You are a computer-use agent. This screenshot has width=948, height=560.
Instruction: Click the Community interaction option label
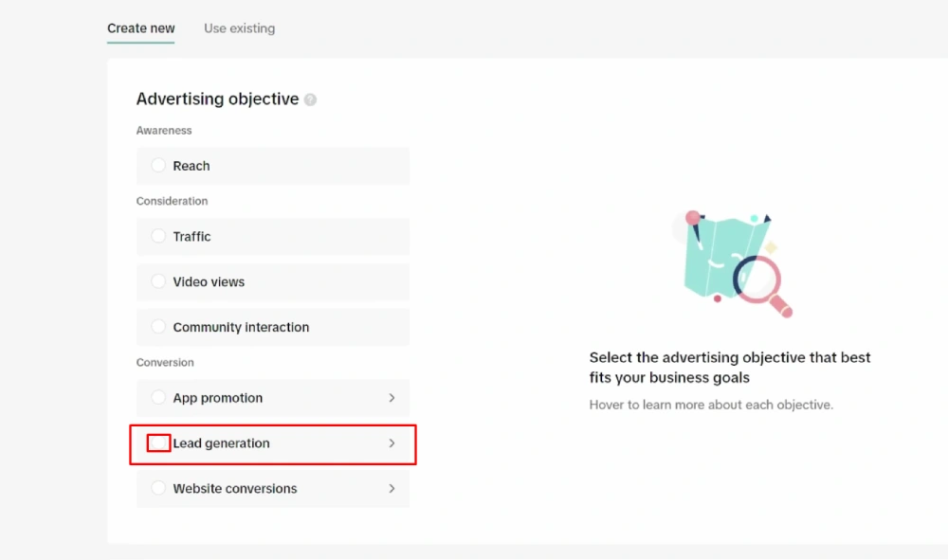point(241,327)
